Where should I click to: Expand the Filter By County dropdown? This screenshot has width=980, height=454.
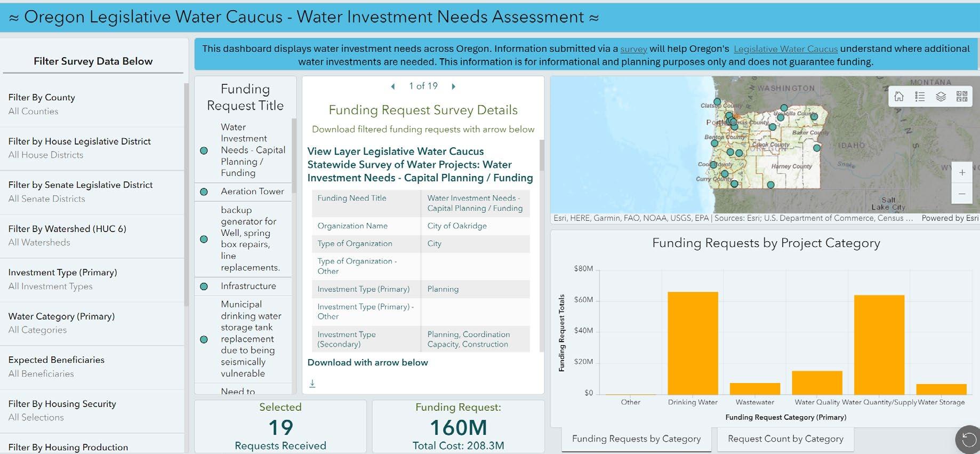[93, 104]
